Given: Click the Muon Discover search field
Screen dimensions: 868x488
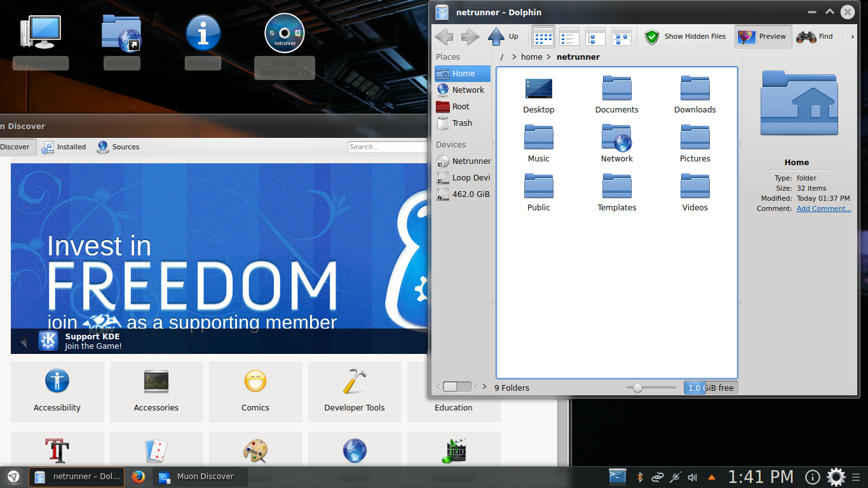Looking at the screenshot, I should [388, 147].
